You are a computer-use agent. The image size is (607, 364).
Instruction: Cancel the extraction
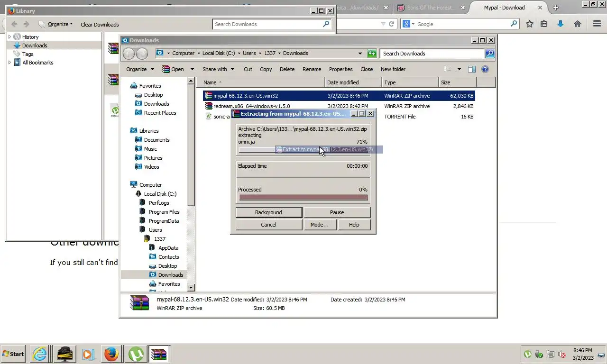268,225
